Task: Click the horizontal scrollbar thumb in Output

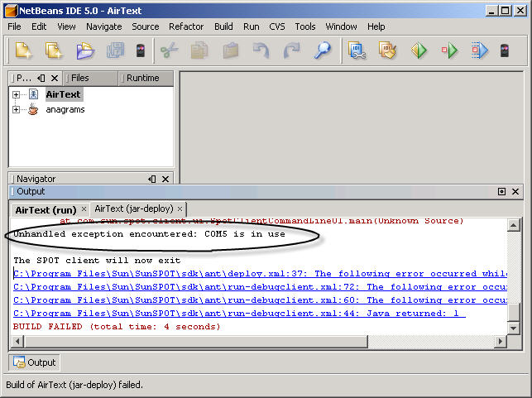Action: tap(196, 342)
